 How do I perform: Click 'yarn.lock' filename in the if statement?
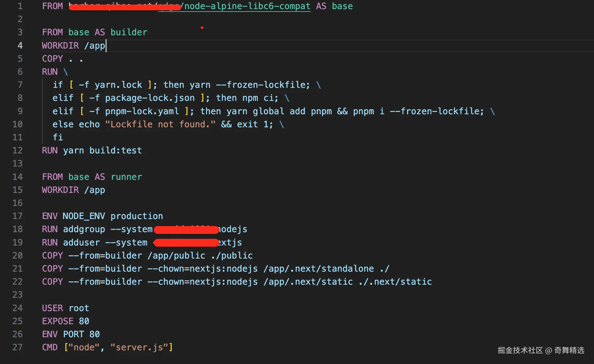click(118, 85)
